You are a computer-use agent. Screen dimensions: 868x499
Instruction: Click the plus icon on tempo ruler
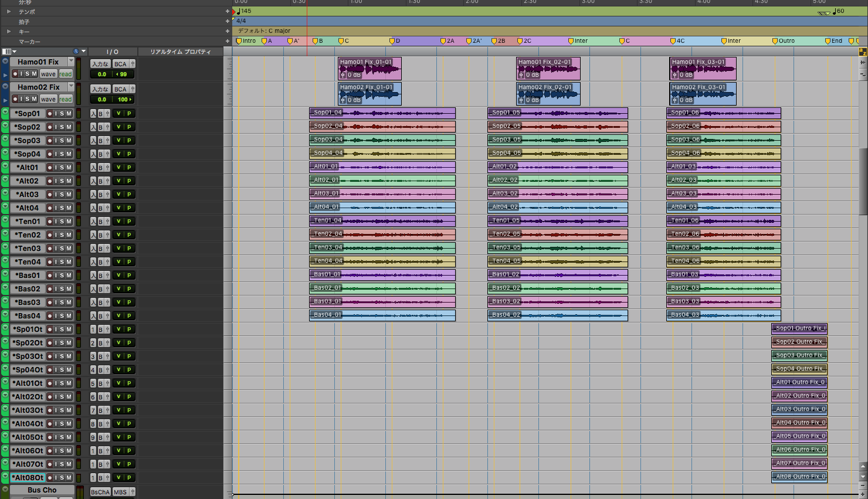[x=228, y=11]
